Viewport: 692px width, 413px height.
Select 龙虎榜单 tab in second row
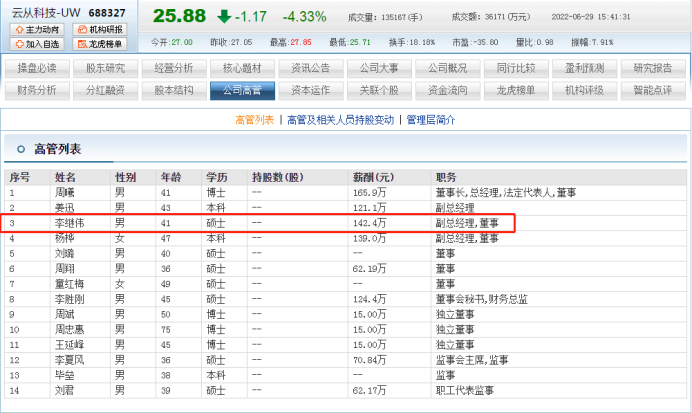[x=516, y=90]
